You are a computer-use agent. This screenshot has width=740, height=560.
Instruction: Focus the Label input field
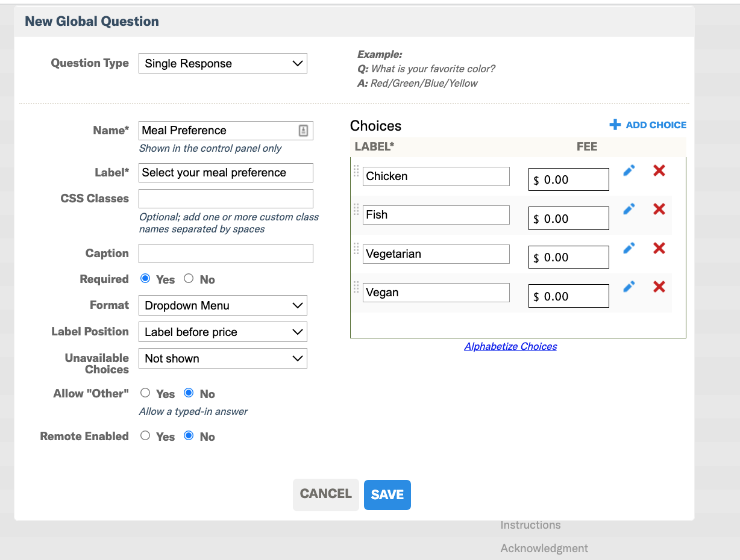pyautogui.click(x=226, y=173)
